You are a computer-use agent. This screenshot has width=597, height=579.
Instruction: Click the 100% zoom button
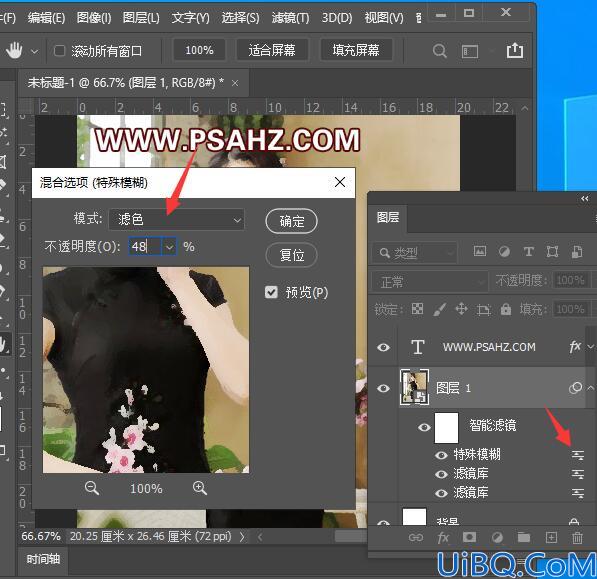200,50
